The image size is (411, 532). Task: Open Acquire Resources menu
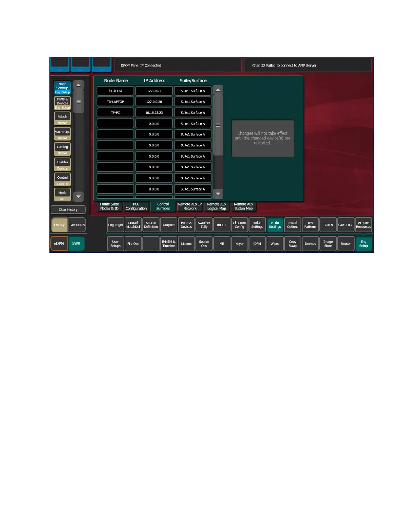pos(364,225)
